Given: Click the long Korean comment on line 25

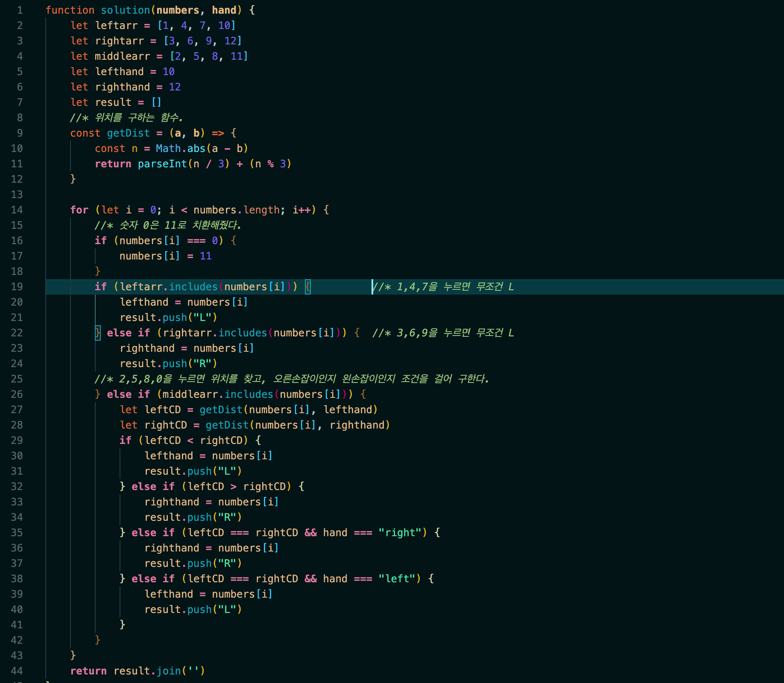Looking at the screenshot, I should pos(292,379).
